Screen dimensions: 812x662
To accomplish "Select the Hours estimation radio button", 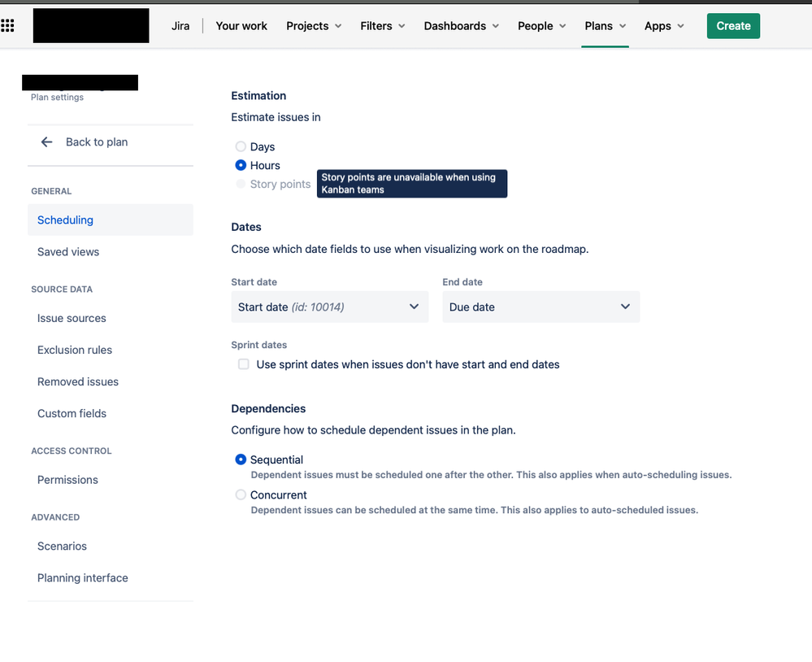I will point(241,165).
